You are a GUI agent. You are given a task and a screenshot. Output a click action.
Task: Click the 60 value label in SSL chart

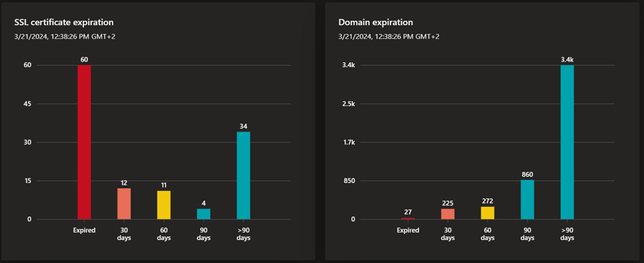tap(84, 59)
